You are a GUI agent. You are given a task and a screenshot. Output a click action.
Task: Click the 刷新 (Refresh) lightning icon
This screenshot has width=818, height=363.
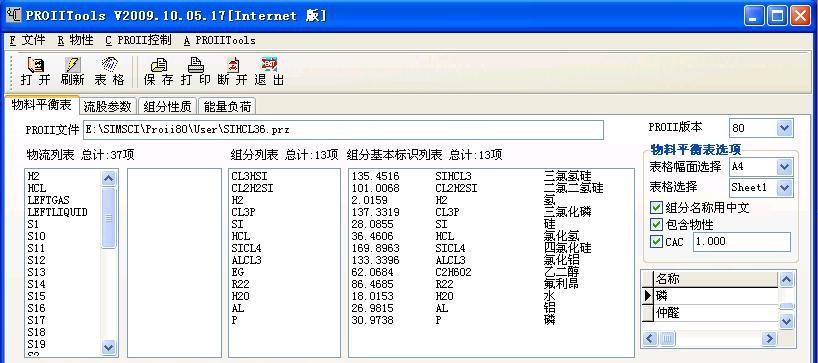tap(73, 71)
